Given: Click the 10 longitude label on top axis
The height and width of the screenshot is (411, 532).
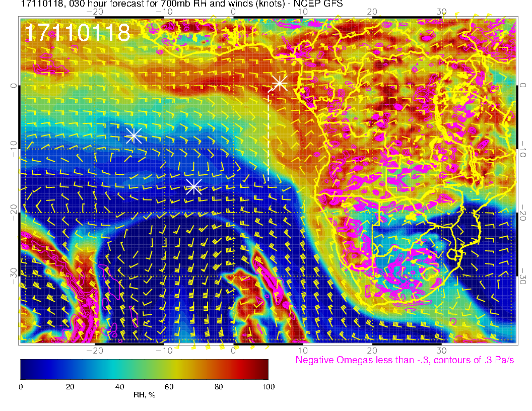Looking at the screenshot, I should click(x=303, y=12).
